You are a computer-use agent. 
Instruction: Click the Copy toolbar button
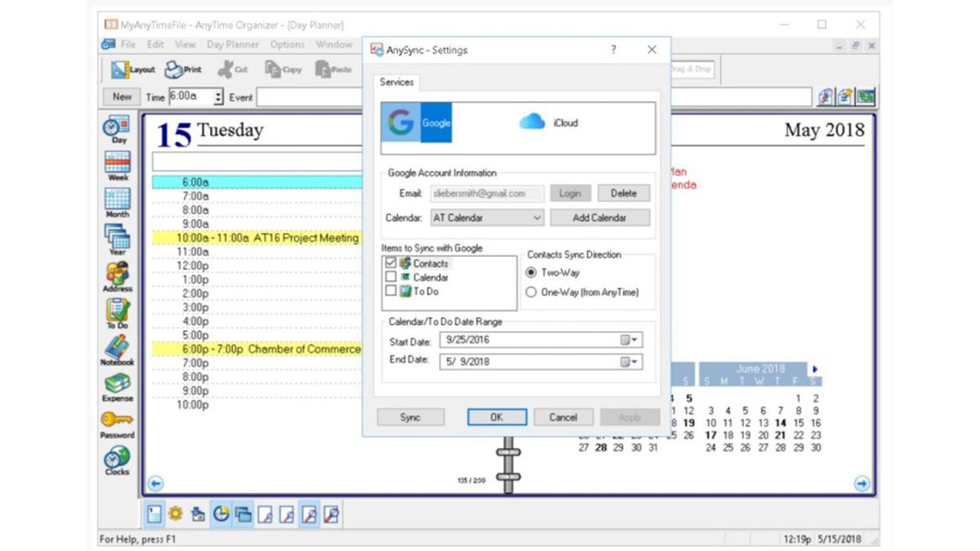coord(283,70)
